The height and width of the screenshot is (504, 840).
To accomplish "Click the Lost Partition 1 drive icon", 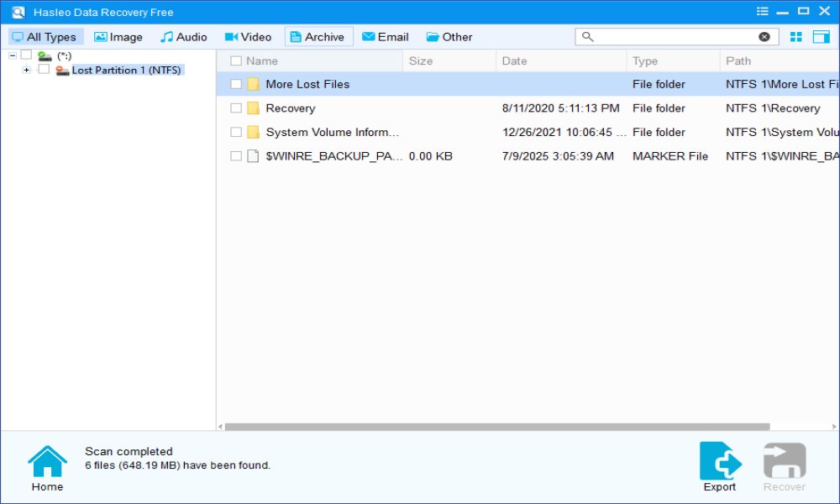I will 62,71.
